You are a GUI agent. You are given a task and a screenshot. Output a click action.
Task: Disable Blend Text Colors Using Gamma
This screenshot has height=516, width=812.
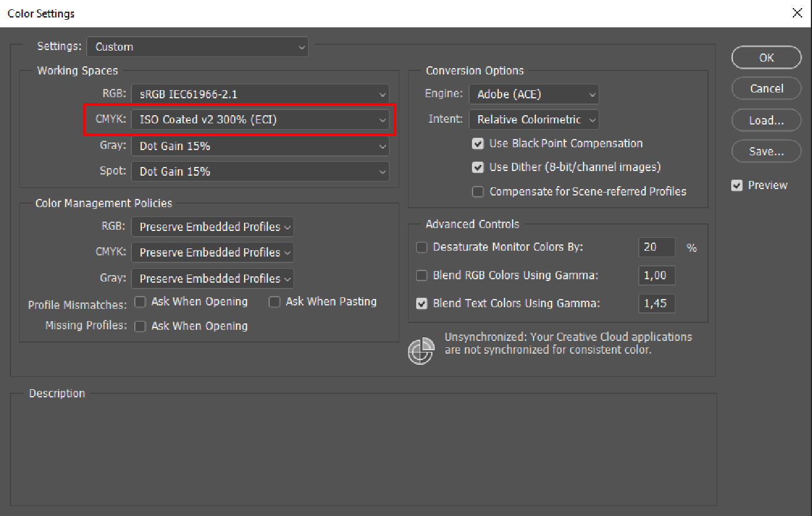422,304
